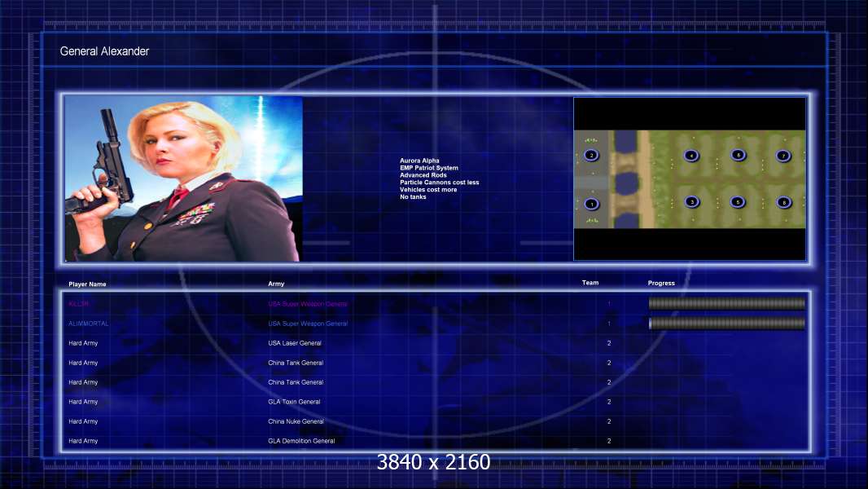Click the Particle Cannons cost less text
This screenshot has width=868, height=489.
(x=440, y=183)
